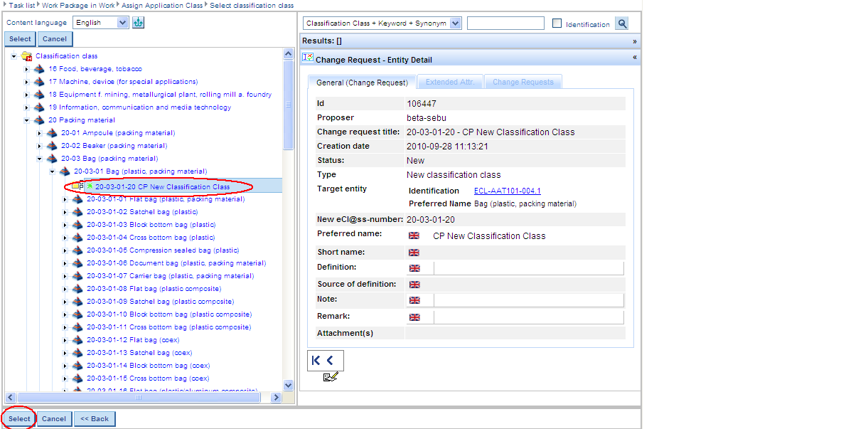The width and height of the screenshot is (868, 429).
Task: Click the first-record navigation arrow icon
Action: click(x=316, y=361)
